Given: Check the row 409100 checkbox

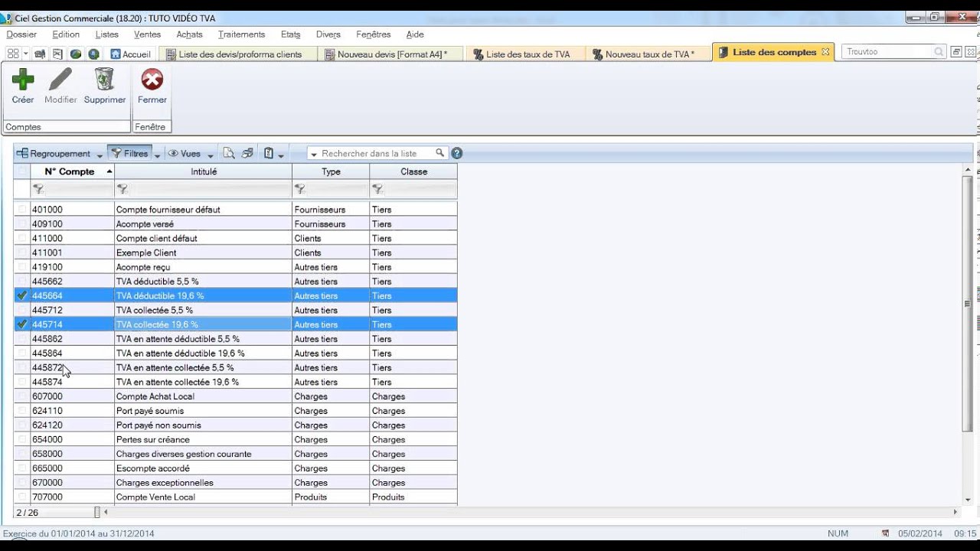Looking at the screenshot, I should [x=22, y=223].
